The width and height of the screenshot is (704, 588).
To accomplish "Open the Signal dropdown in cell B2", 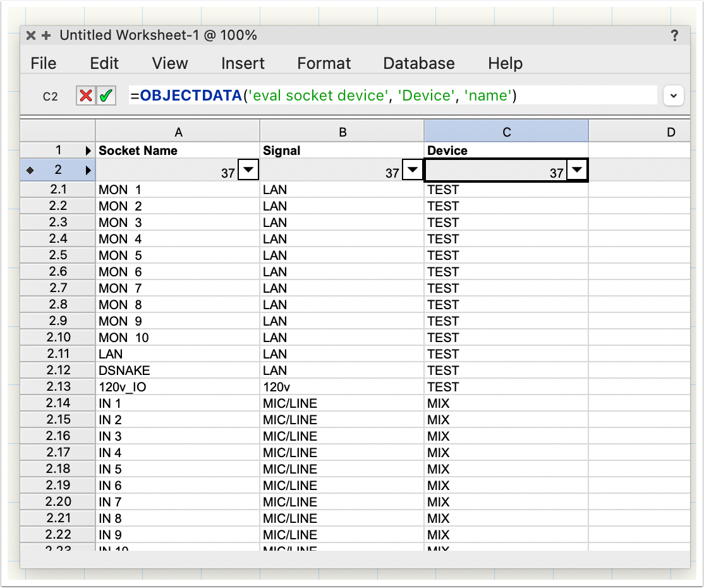I will tap(411, 169).
